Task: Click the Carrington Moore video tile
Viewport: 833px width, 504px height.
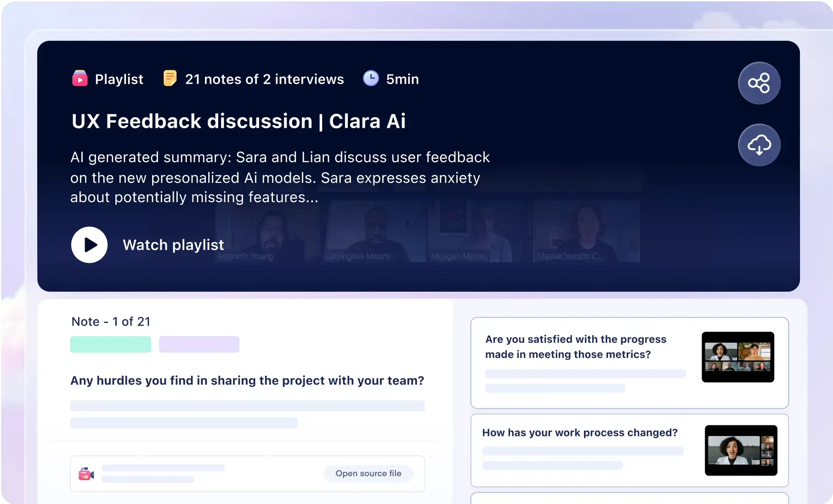Action: coord(375,232)
